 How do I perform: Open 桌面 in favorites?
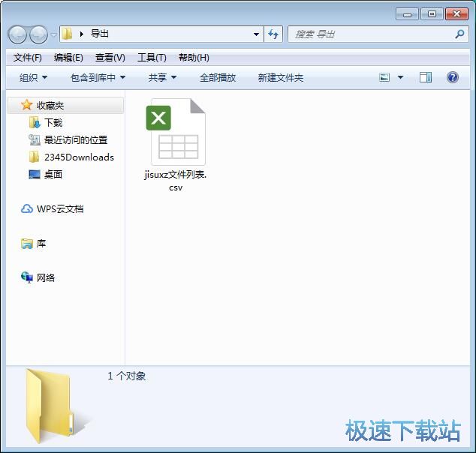pos(53,174)
